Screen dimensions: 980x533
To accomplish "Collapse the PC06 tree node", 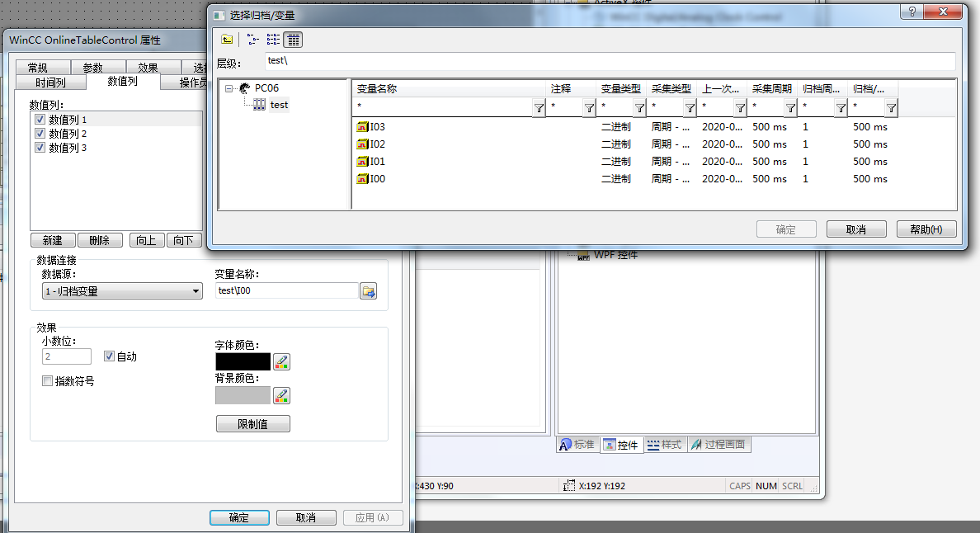I will click(229, 89).
